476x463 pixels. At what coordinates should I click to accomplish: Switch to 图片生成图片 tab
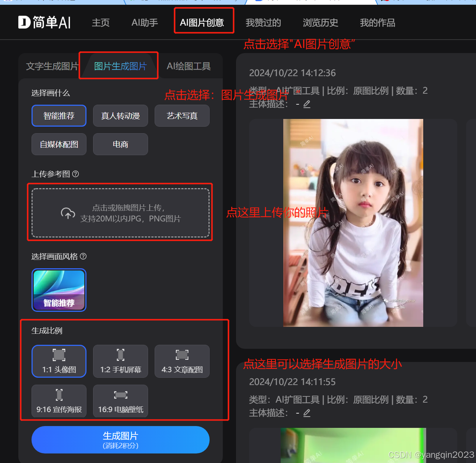pos(120,66)
